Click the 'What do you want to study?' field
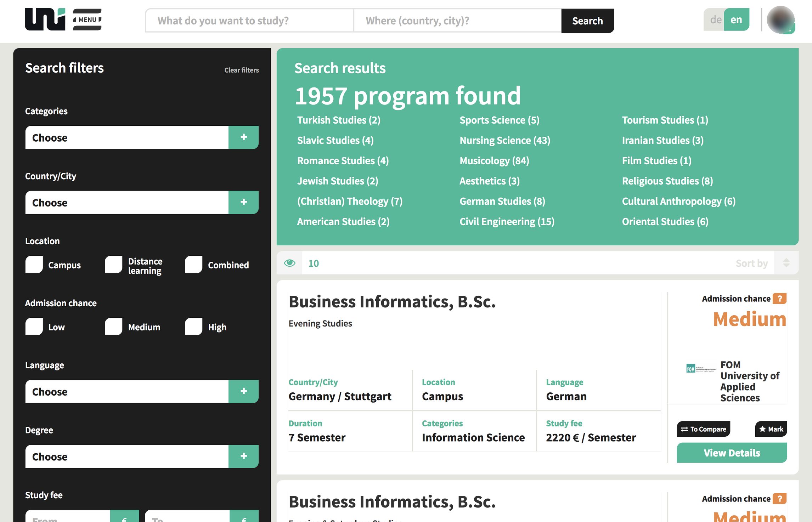812x522 pixels. (x=249, y=21)
